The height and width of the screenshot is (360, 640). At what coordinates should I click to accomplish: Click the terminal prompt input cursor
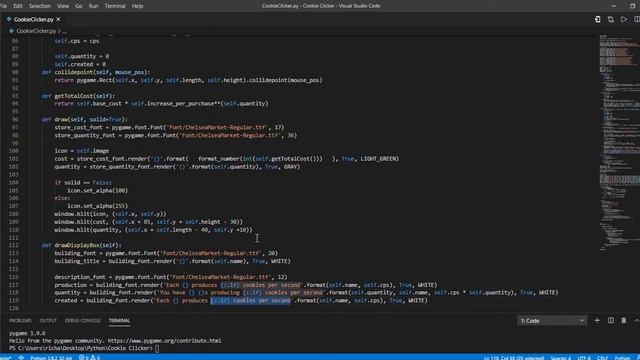[x=157, y=348]
